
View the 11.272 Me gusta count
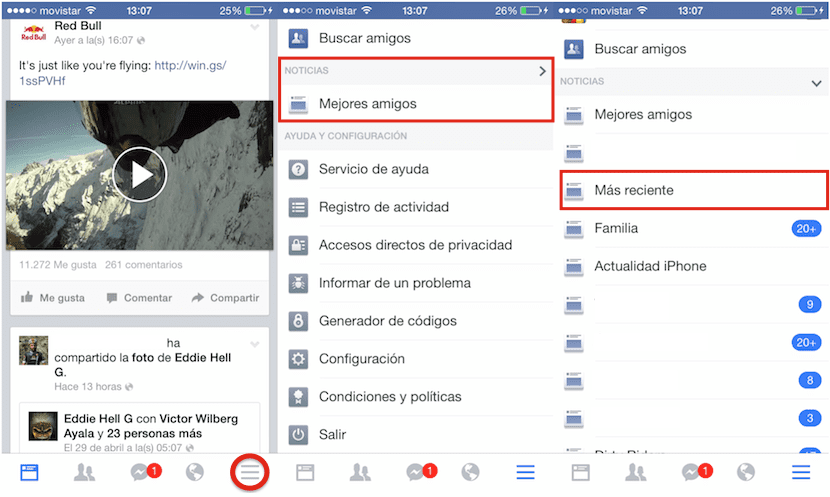(x=58, y=265)
